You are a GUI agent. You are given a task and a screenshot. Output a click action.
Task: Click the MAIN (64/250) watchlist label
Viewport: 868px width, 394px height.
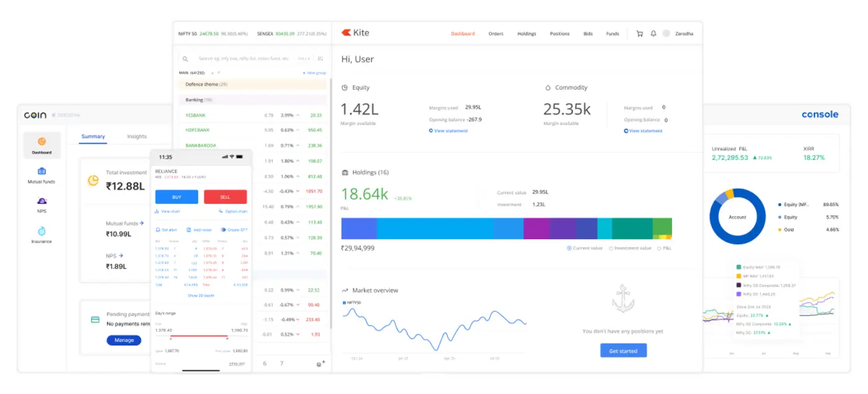193,73
